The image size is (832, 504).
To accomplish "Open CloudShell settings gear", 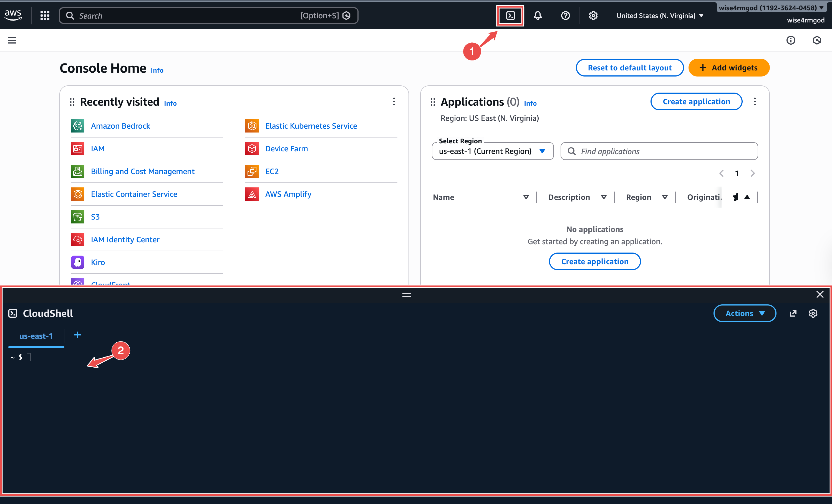I will point(813,313).
